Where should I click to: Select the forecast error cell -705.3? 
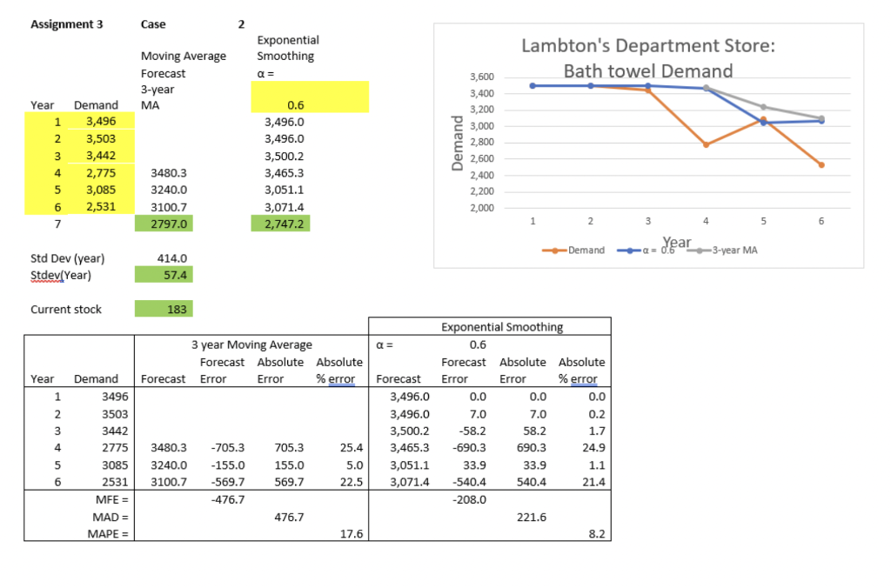[227, 448]
